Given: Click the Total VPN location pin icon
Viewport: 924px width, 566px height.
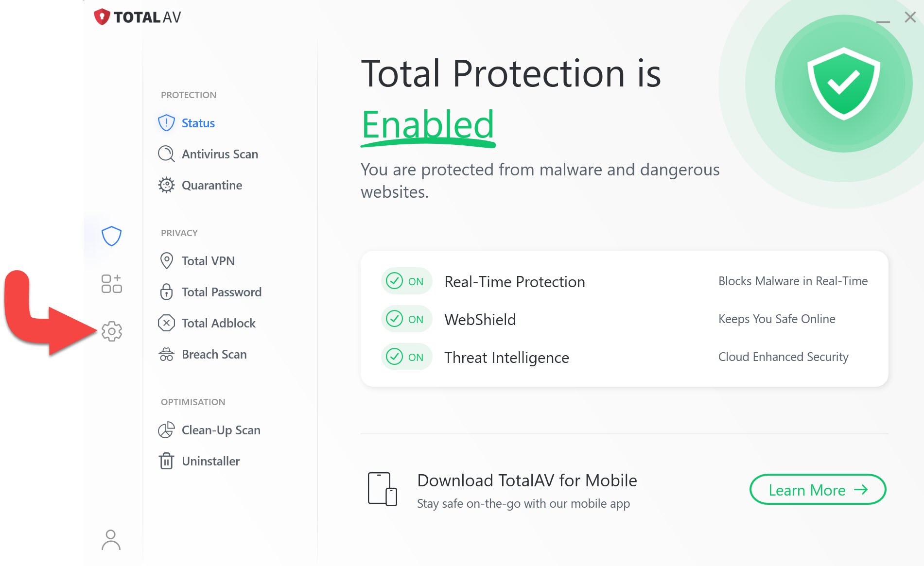Looking at the screenshot, I should pos(166,261).
